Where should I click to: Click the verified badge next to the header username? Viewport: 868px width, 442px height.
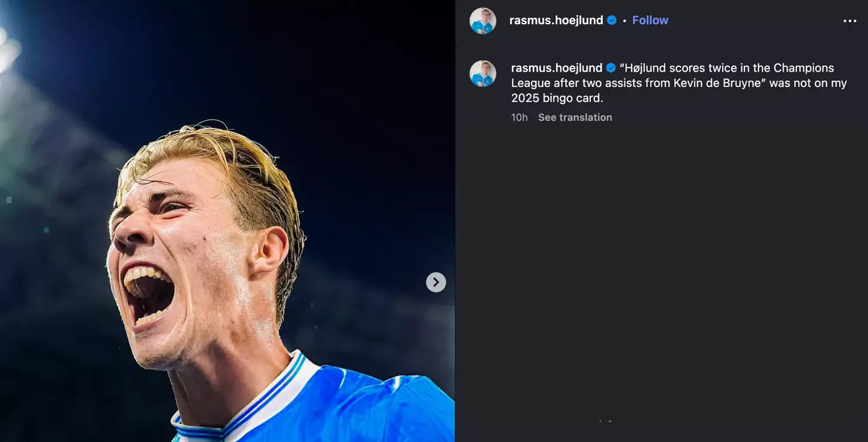pos(611,20)
